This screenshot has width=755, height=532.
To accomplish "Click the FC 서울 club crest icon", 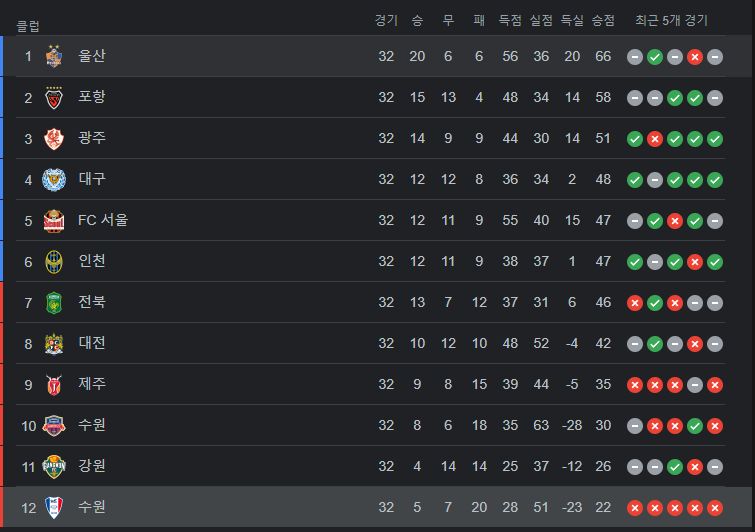I will tap(54, 221).
